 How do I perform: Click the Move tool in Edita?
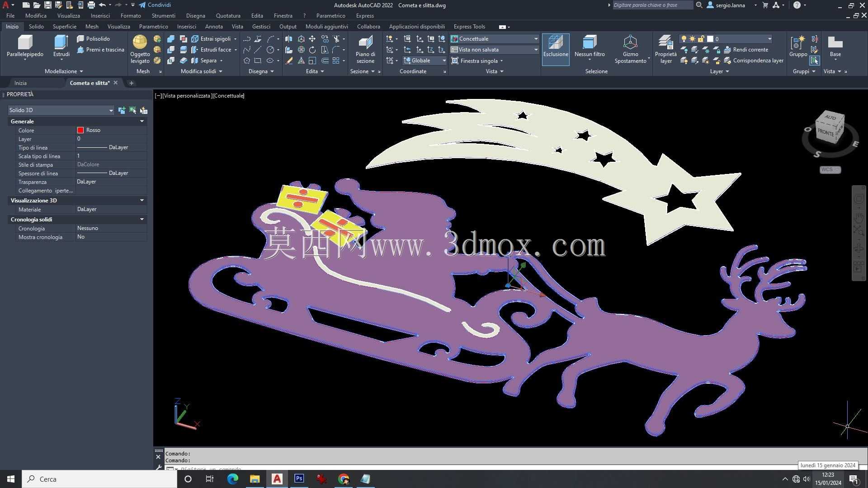[312, 39]
